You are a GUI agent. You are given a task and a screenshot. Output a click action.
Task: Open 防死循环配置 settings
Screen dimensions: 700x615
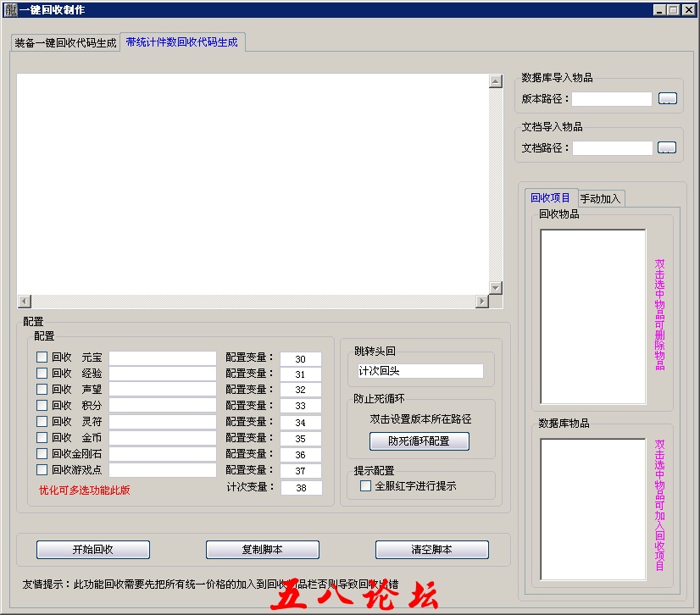tap(419, 440)
